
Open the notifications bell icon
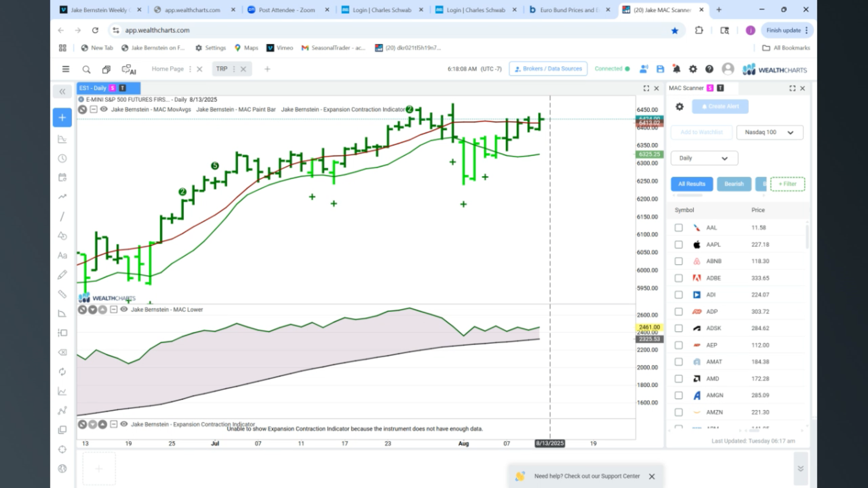(x=676, y=69)
